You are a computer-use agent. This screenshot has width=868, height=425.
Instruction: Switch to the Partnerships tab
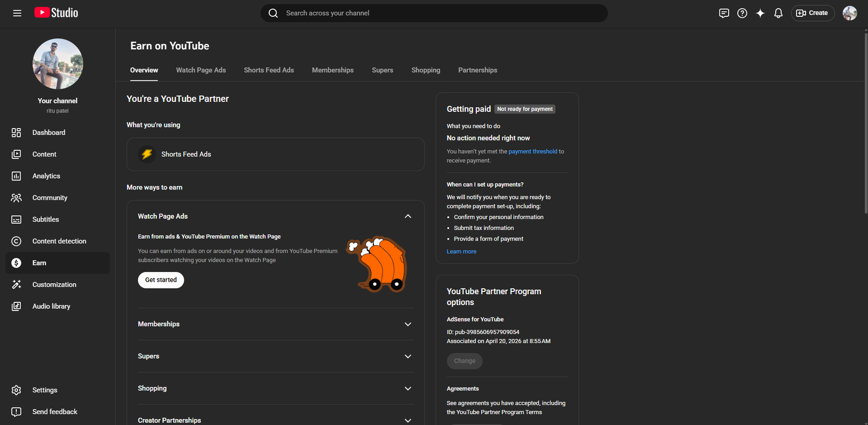point(477,70)
